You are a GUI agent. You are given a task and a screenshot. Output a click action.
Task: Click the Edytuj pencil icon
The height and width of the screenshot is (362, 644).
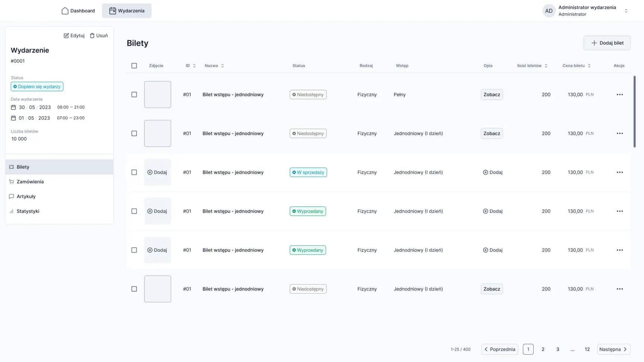tap(66, 36)
